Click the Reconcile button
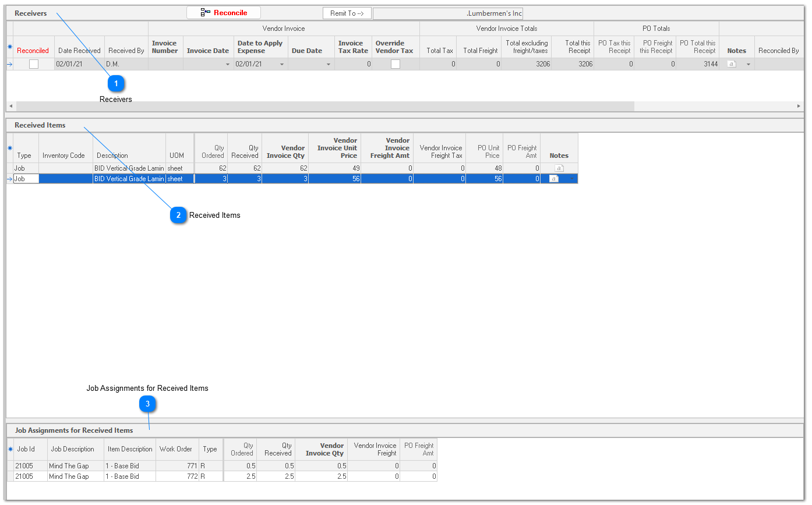The width and height of the screenshot is (812, 505). pyautogui.click(x=224, y=13)
